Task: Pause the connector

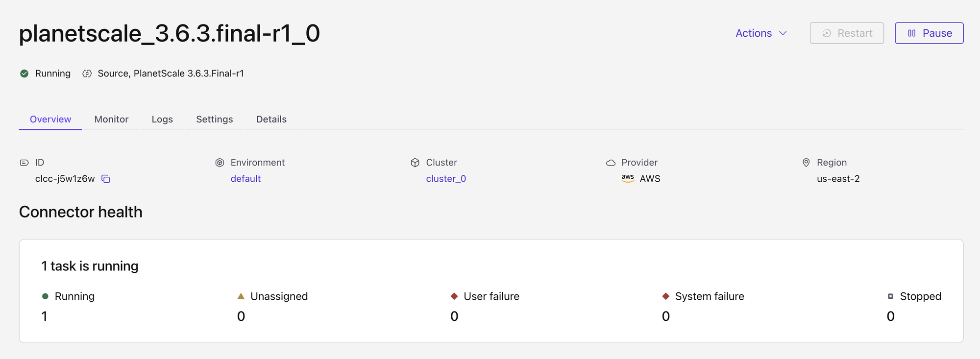Action: pos(929,33)
